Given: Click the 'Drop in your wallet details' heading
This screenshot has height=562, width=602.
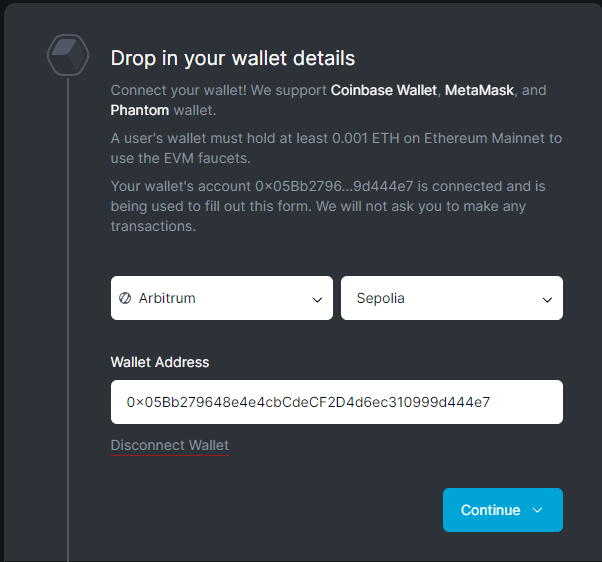Looking at the screenshot, I should [x=232, y=58].
